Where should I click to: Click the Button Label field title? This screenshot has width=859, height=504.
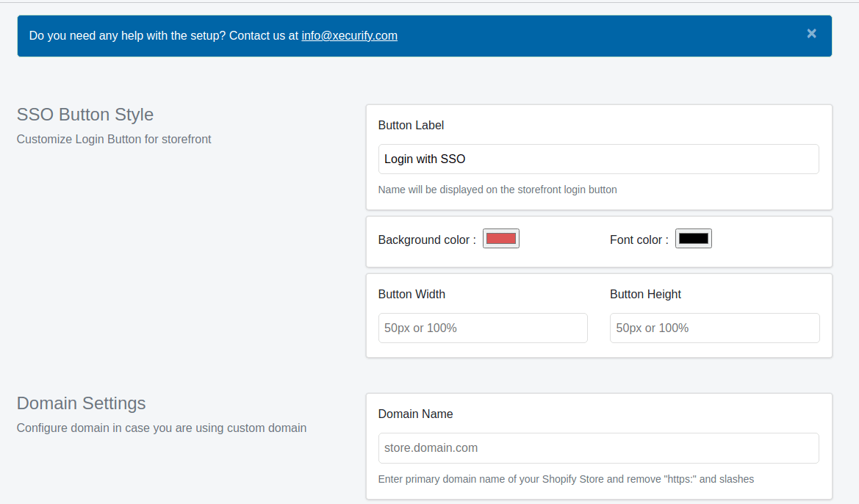[411, 126]
